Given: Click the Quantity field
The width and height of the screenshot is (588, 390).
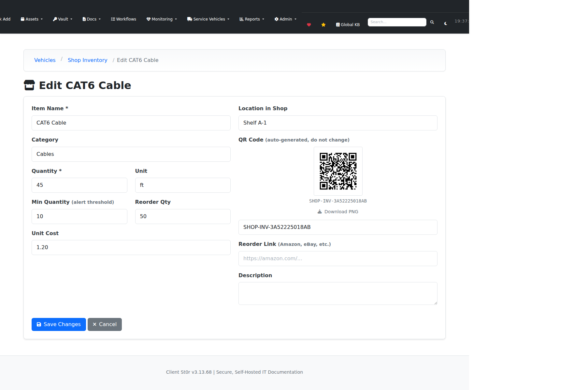Looking at the screenshot, I should pos(79,185).
